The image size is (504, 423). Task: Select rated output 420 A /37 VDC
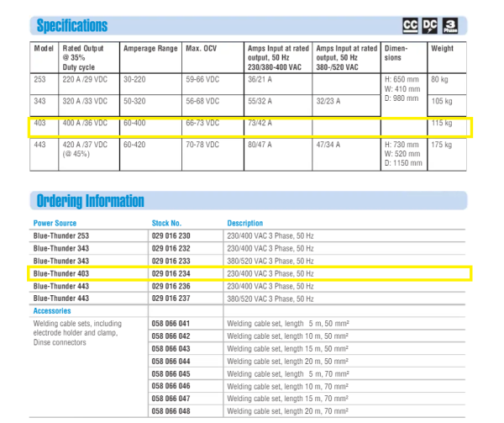tap(85, 145)
